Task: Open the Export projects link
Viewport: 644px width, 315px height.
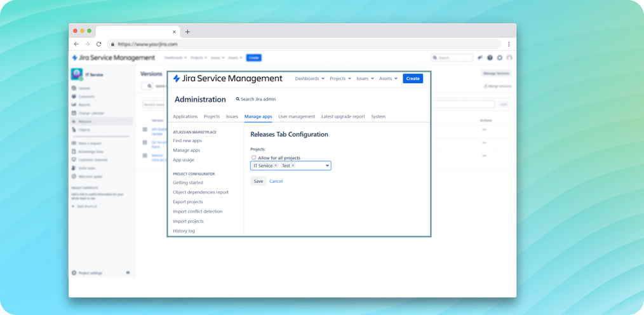Action: point(188,202)
